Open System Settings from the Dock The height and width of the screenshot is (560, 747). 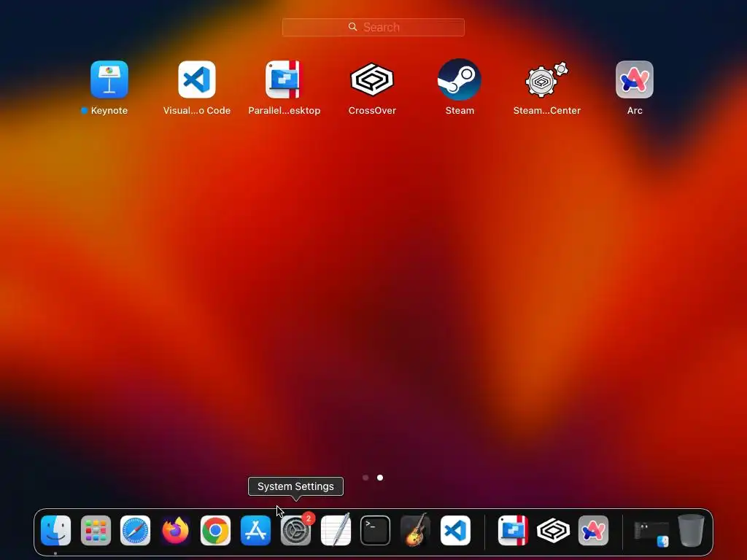click(x=295, y=531)
